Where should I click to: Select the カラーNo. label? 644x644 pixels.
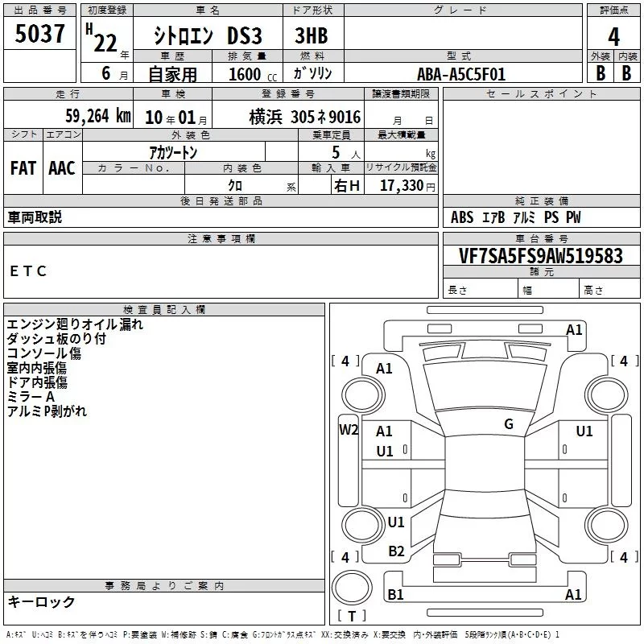(134, 167)
